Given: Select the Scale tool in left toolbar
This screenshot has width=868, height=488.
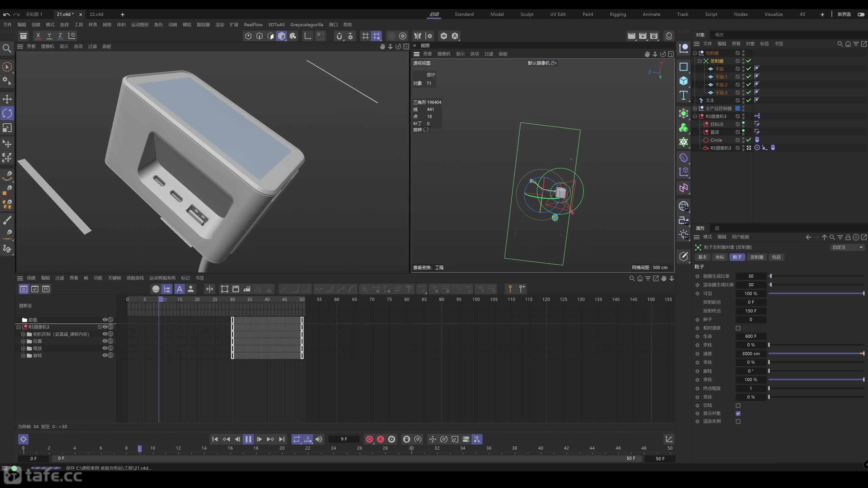Looking at the screenshot, I should pos(7,128).
